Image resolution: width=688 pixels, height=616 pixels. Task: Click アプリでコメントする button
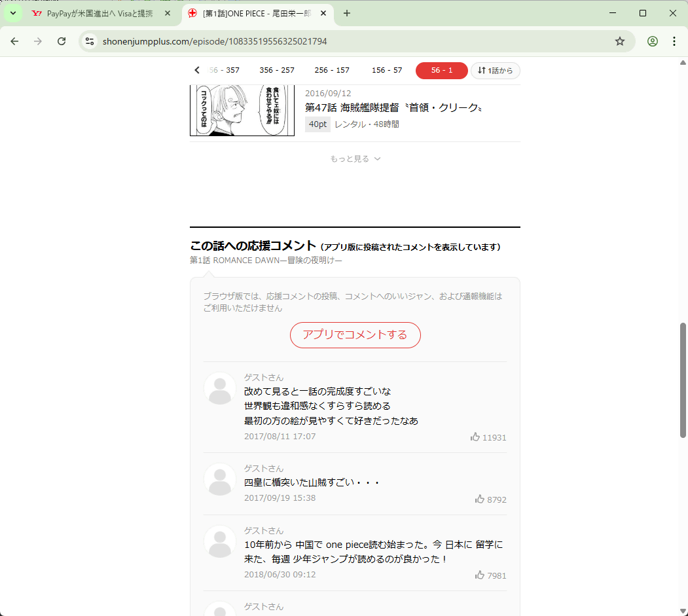[355, 335]
